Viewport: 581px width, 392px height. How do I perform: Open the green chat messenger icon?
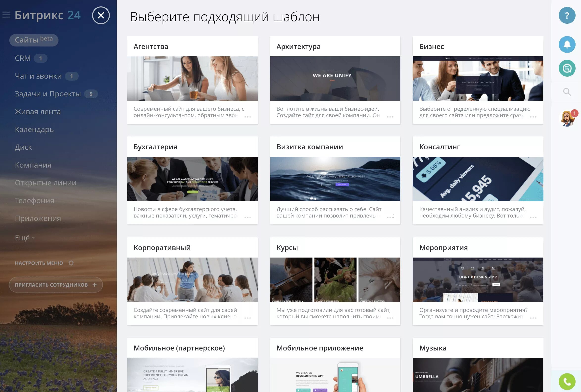click(x=567, y=68)
